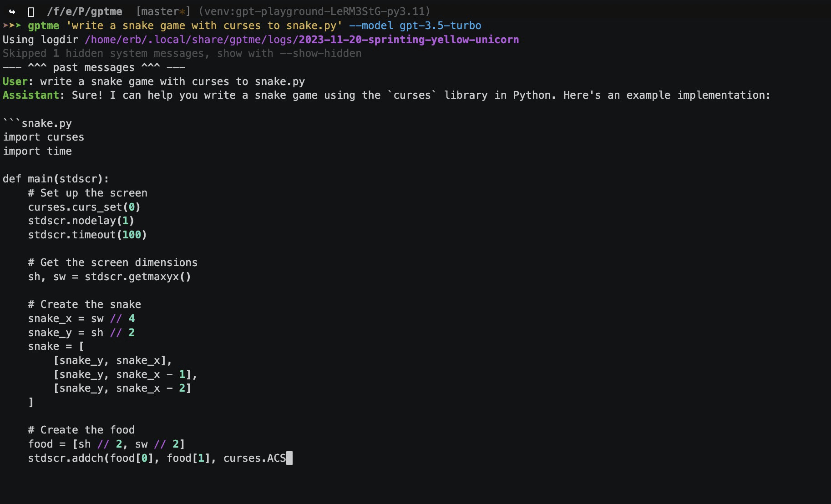Viewport: 831px width, 504px height.
Task: Click '2023-11-20-sprinting-yellow-unicorn' log name
Action: click(409, 40)
